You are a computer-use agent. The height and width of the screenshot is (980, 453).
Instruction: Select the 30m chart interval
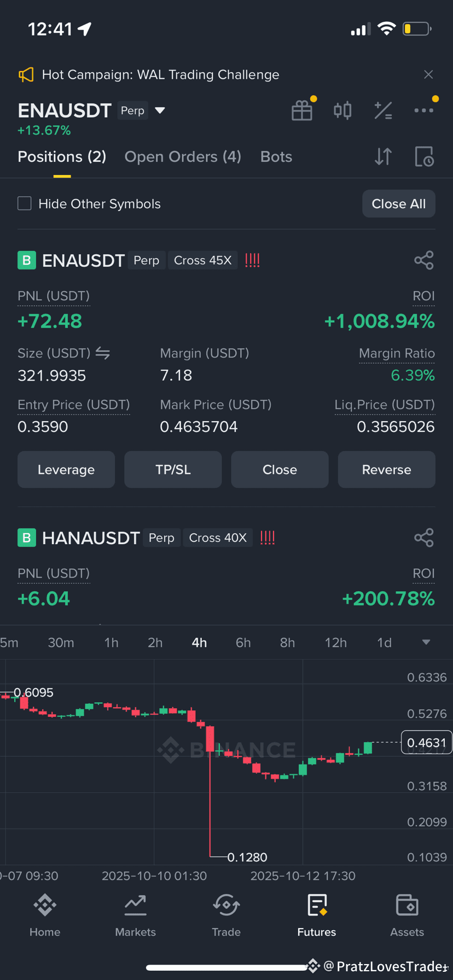click(x=61, y=643)
